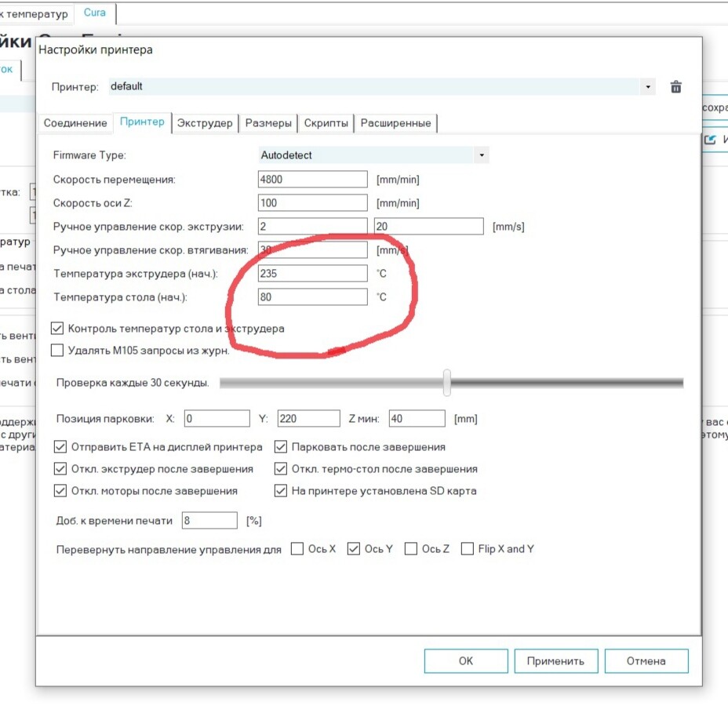Screen dimensions: 728x713
Task: Toggle Откл. моторы после завершения
Action: (x=60, y=491)
